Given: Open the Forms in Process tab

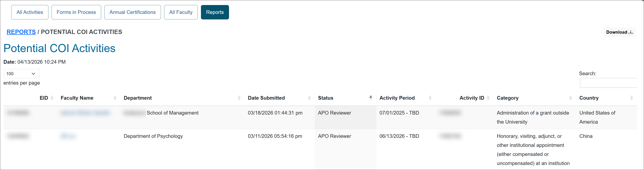Looking at the screenshot, I should click(76, 12).
